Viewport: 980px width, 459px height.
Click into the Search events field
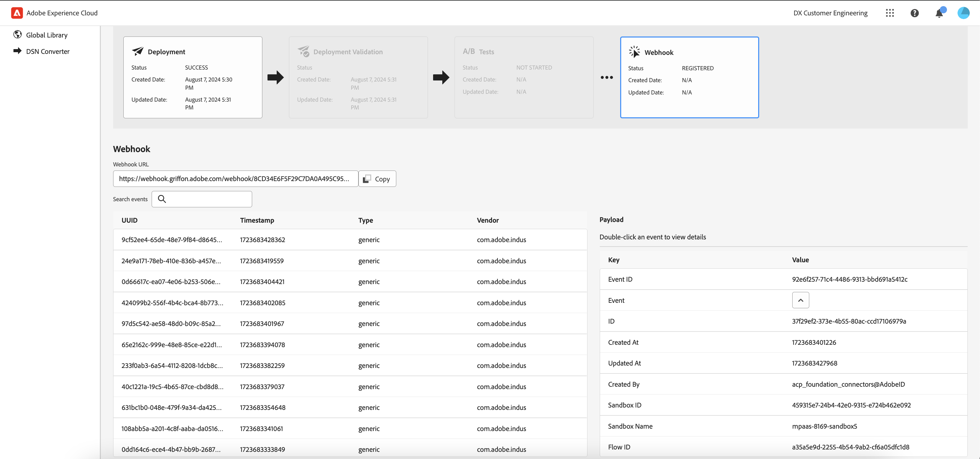[202, 199]
